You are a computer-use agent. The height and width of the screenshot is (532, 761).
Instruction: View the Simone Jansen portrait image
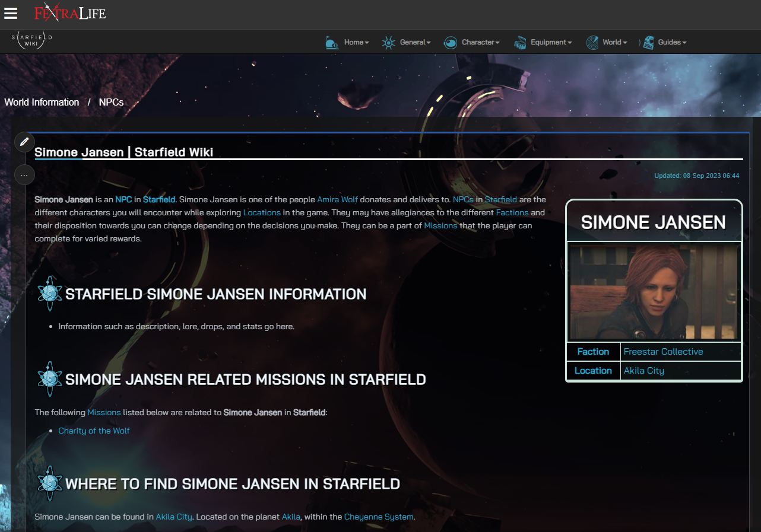pyautogui.click(x=654, y=292)
